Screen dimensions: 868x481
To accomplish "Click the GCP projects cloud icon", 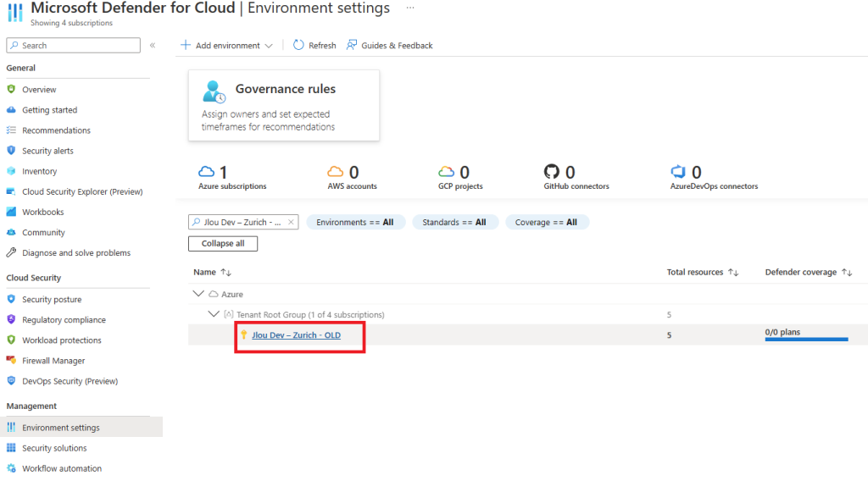I will pos(446,171).
